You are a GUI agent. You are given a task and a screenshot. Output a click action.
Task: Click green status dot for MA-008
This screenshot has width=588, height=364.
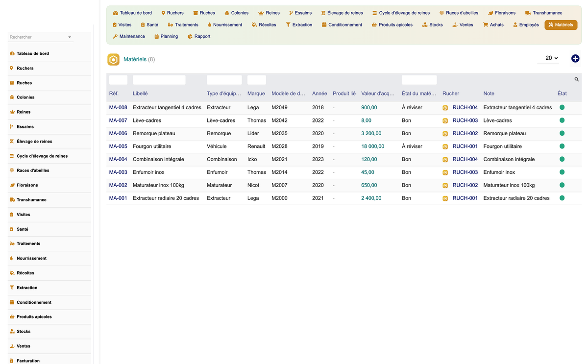click(562, 107)
